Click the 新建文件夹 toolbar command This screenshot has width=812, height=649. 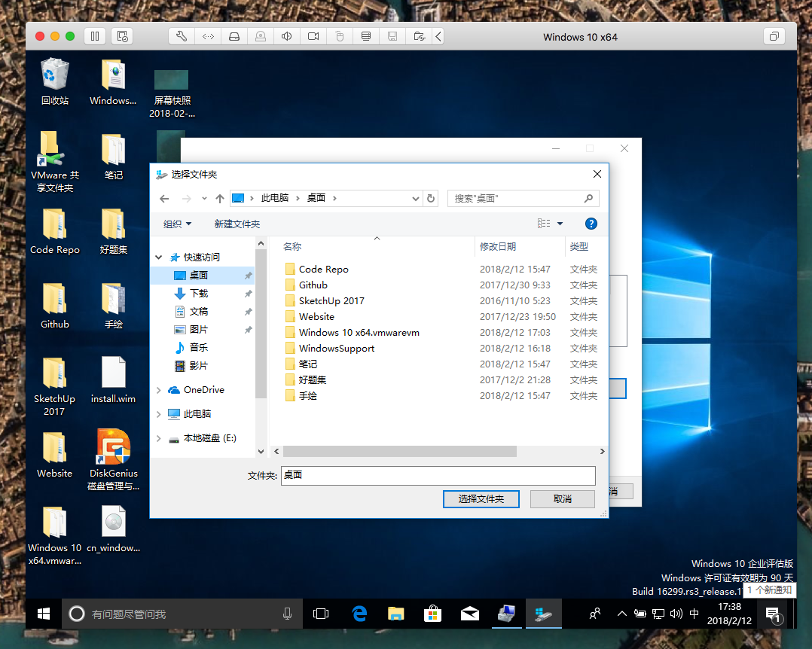click(237, 224)
